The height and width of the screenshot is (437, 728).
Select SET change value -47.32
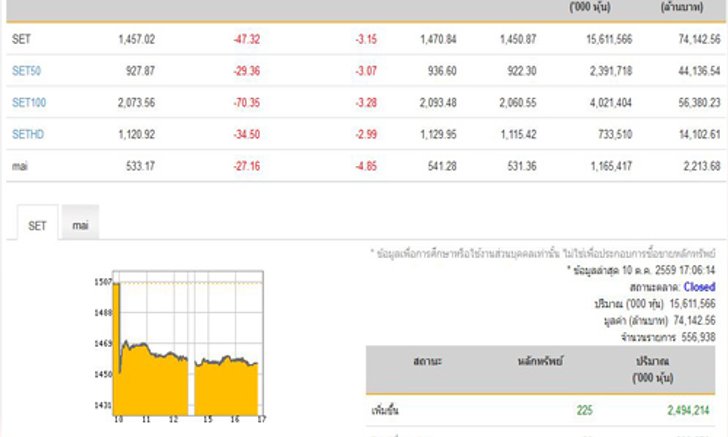pyautogui.click(x=247, y=39)
